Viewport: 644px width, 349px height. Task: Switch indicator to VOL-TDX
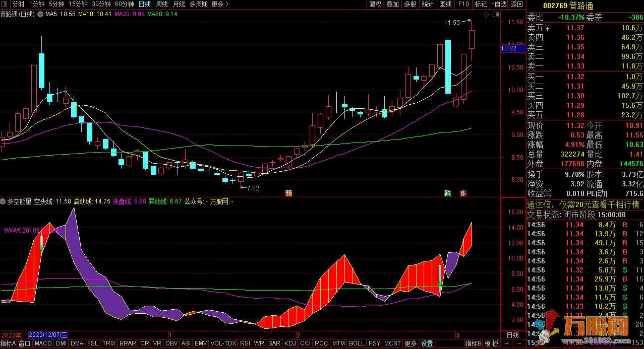(223, 343)
